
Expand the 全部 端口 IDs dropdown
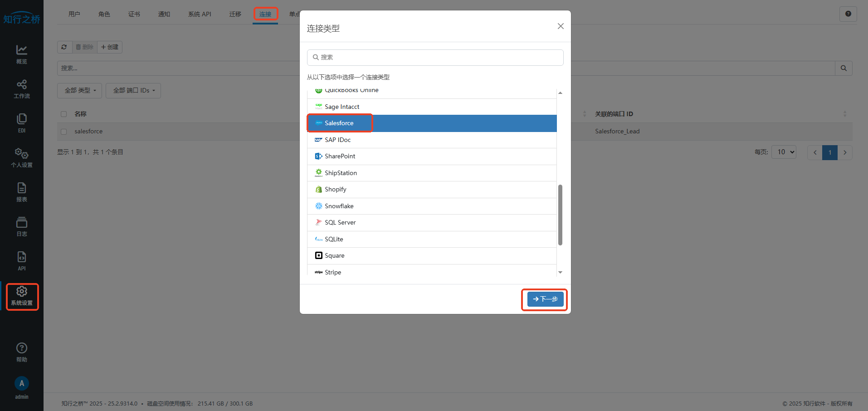click(133, 91)
